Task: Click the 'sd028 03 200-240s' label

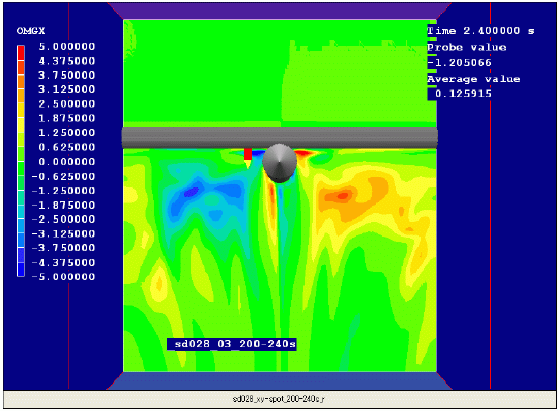Action: coord(232,344)
